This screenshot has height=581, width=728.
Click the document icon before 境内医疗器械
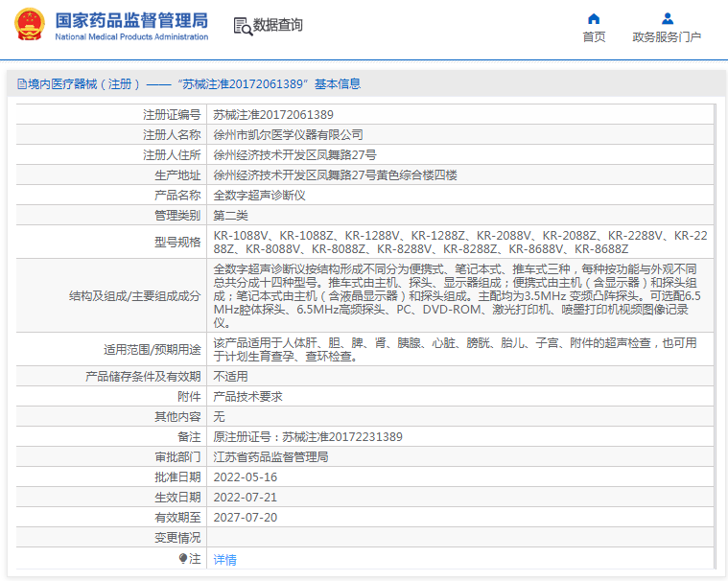(x=21, y=84)
